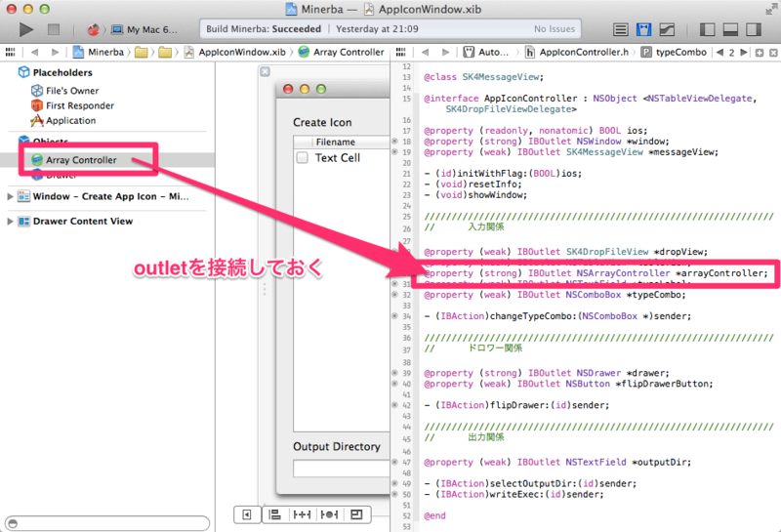Toggle the Text Cell checkbox
The width and height of the screenshot is (781, 532).
303,158
